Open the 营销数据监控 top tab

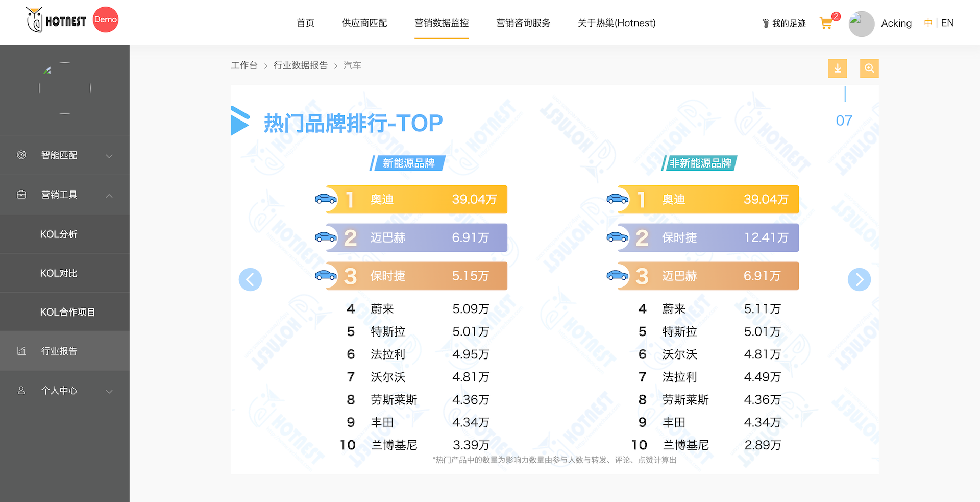pos(442,23)
